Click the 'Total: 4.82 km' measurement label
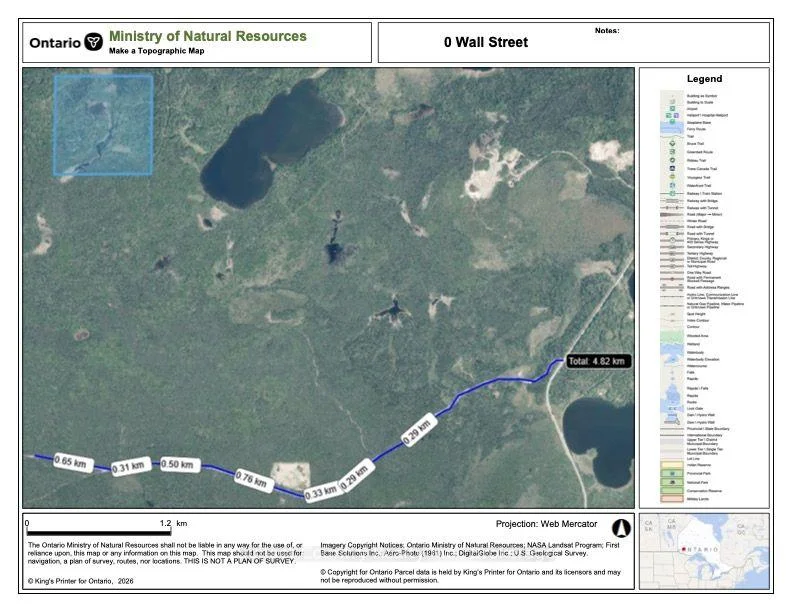792x612 pixels. [x=598, y=361]
